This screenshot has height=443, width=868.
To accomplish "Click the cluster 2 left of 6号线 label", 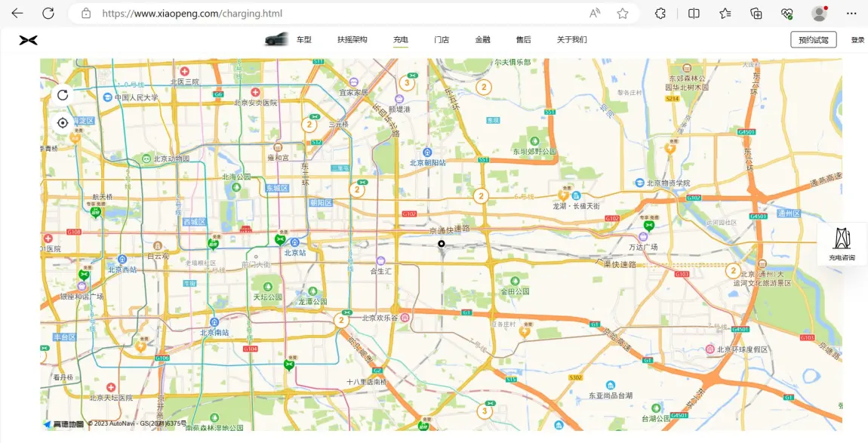I will 481,196.
